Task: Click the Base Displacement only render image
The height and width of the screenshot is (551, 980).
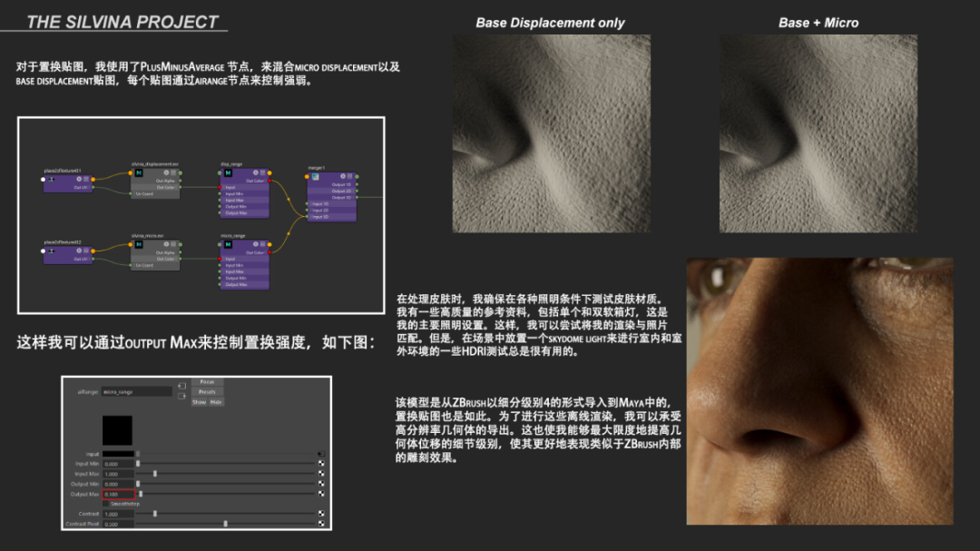Action: click(x=552, y=133)
